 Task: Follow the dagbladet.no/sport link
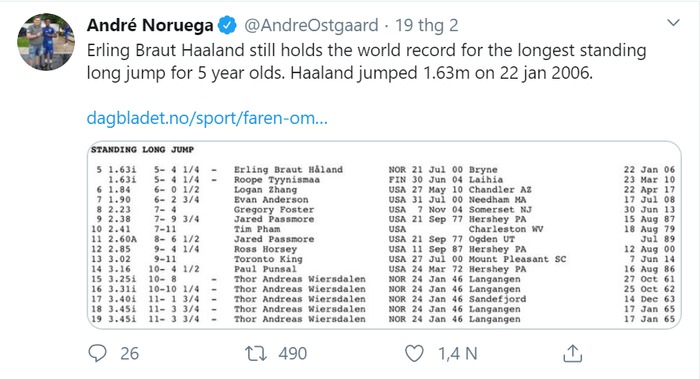(207, 118)
